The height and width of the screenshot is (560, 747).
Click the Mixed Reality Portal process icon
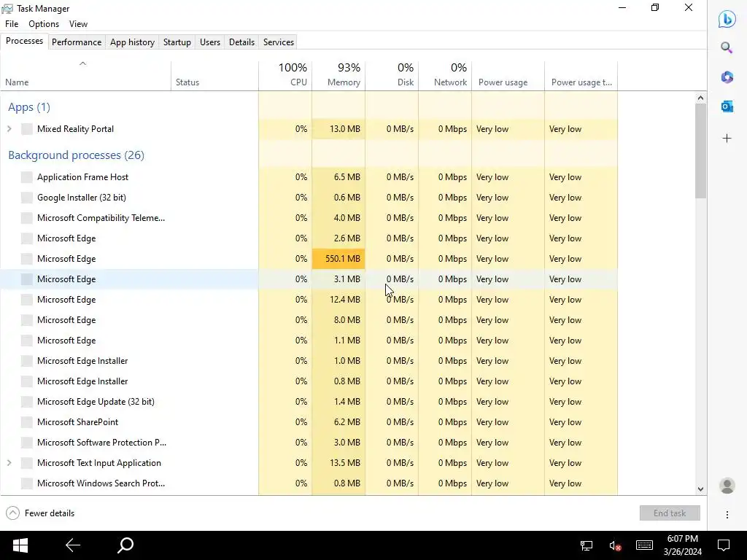27,129
